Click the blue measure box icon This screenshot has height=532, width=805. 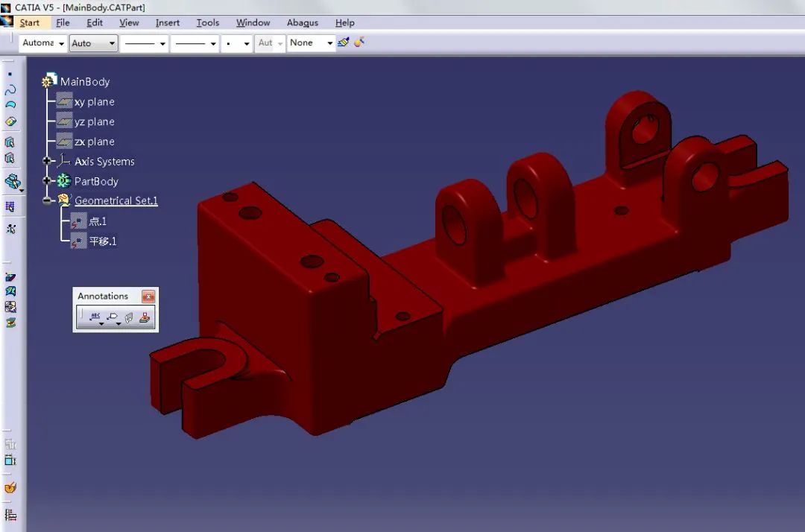pyautogui.click(x=10, y=460)
